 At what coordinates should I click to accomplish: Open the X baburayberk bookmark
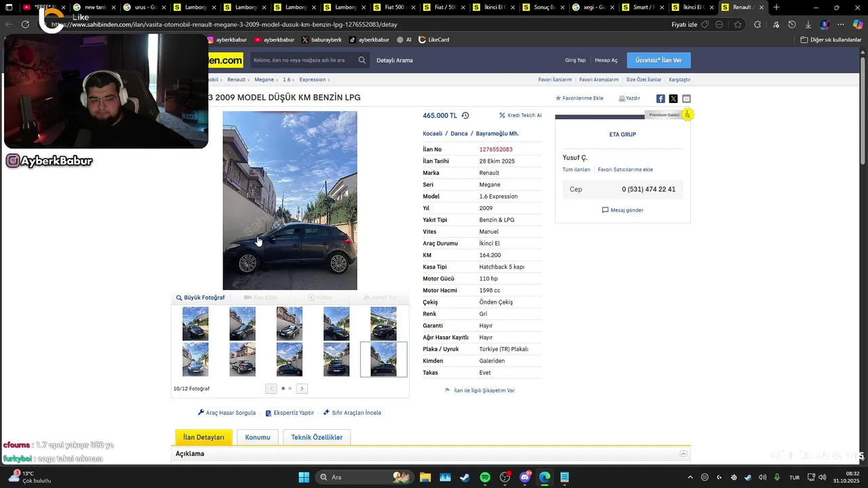(x=321, y=40)
